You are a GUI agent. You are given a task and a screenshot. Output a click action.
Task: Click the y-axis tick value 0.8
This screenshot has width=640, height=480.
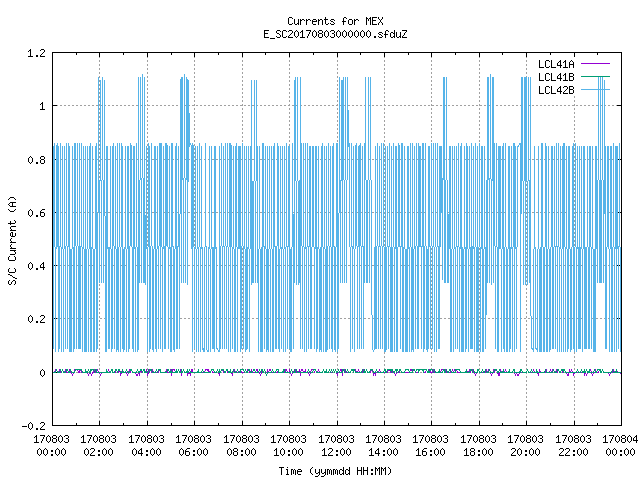tap(36, 160)
